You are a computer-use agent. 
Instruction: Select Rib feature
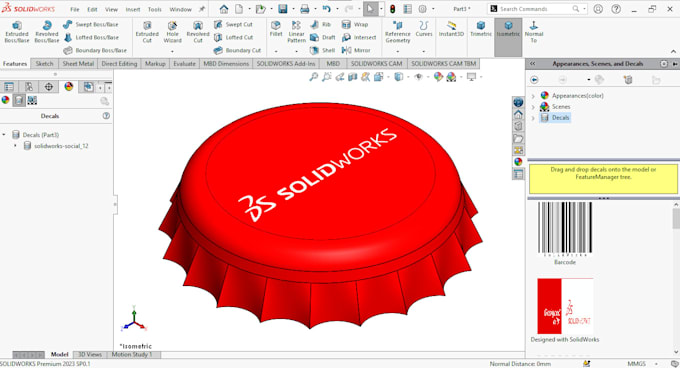(x=320, y=25)
